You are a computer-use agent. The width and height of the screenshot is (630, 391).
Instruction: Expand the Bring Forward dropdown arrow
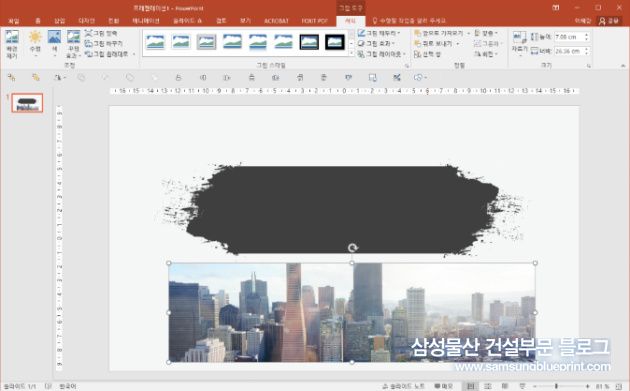[468, 33]
